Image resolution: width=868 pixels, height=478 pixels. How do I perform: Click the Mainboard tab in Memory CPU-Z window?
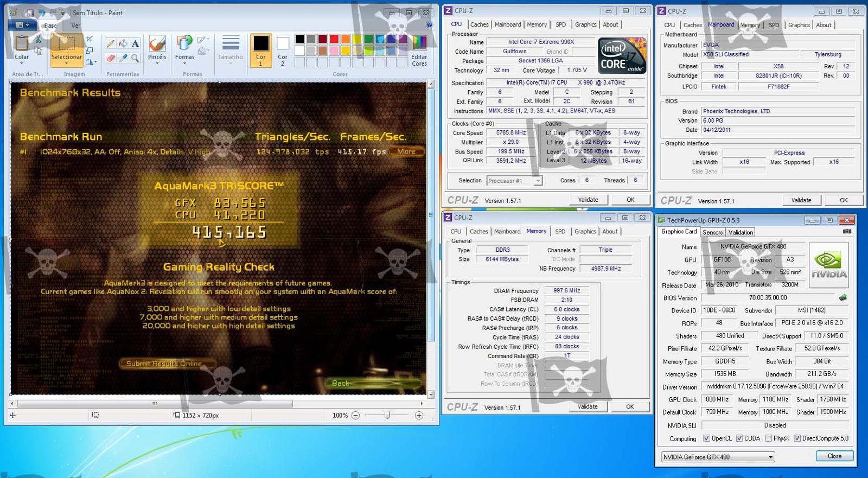(507, 231)
